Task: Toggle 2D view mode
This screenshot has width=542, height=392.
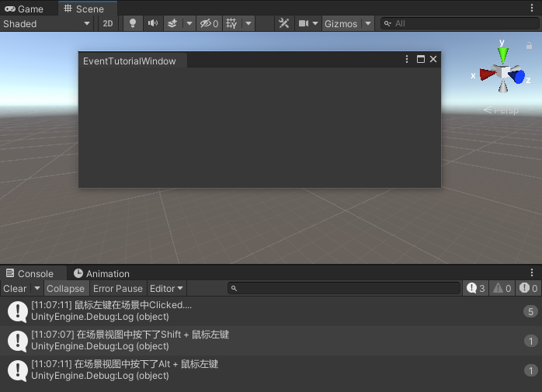Action: [x=107, y=23]
